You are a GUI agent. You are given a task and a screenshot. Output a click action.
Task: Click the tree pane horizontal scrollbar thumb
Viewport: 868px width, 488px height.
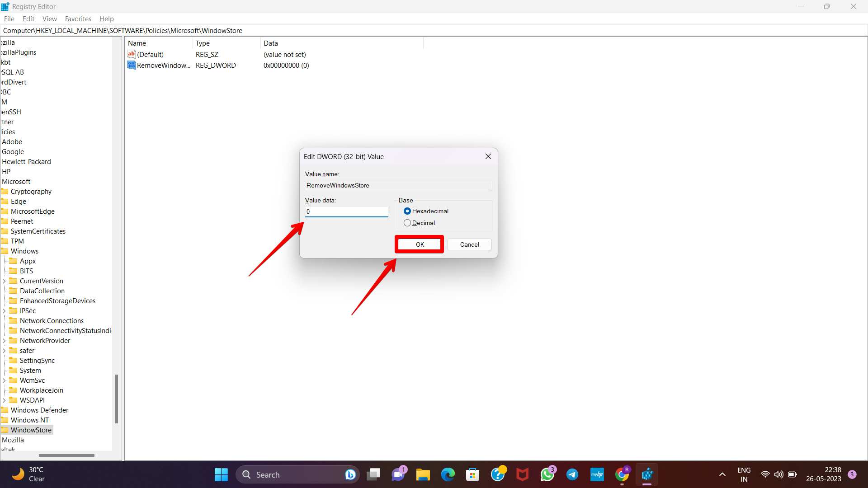click(66, 455)
